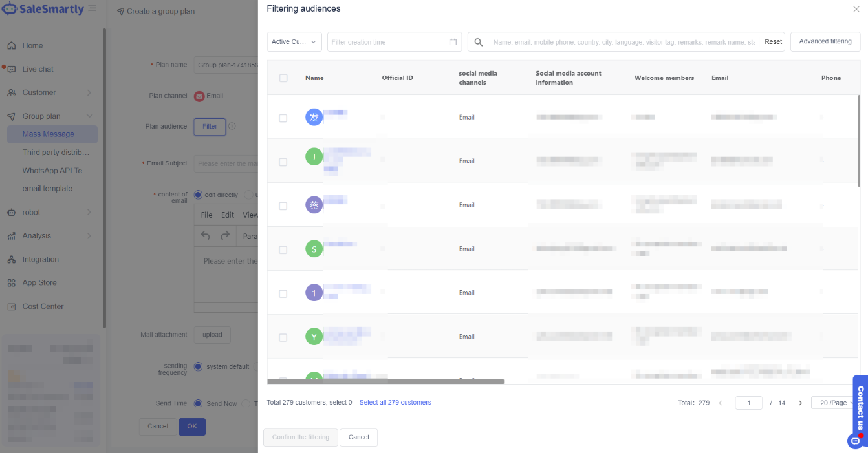Image resolution: width=868 pixels, height=453 pixels.
Task: Select email template in sidebar
Action: click(47, 189)
